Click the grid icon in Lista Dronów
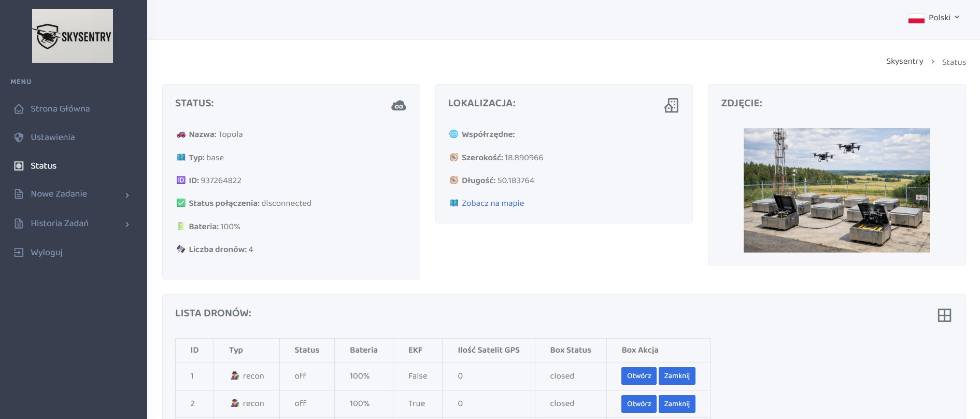This screenshot has width=980, height=419. click(x=944, y=315)
